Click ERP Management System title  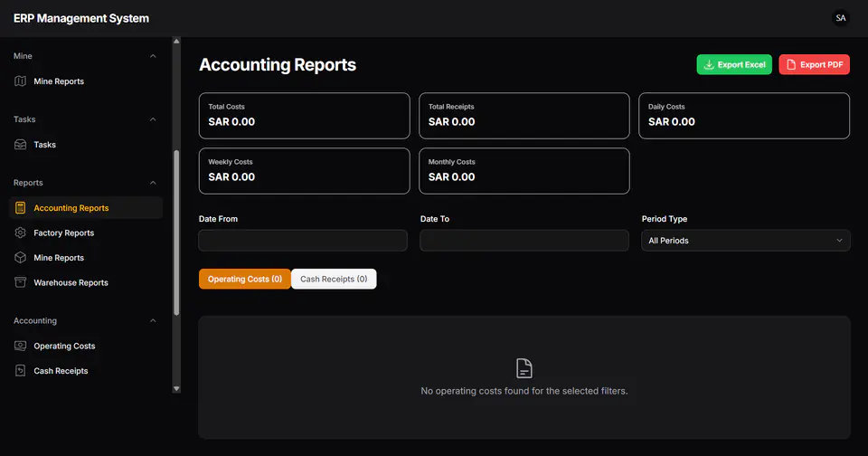(x=81, y=18)
